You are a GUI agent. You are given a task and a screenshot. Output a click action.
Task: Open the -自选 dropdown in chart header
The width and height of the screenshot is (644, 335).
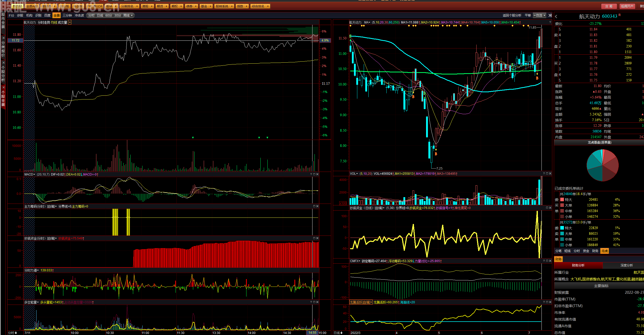539,15
